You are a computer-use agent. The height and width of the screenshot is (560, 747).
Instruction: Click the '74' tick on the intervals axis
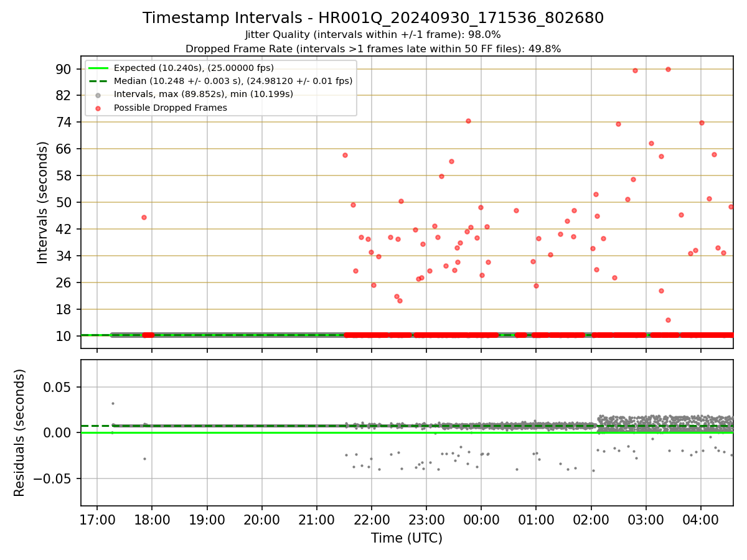pos(64,122)
